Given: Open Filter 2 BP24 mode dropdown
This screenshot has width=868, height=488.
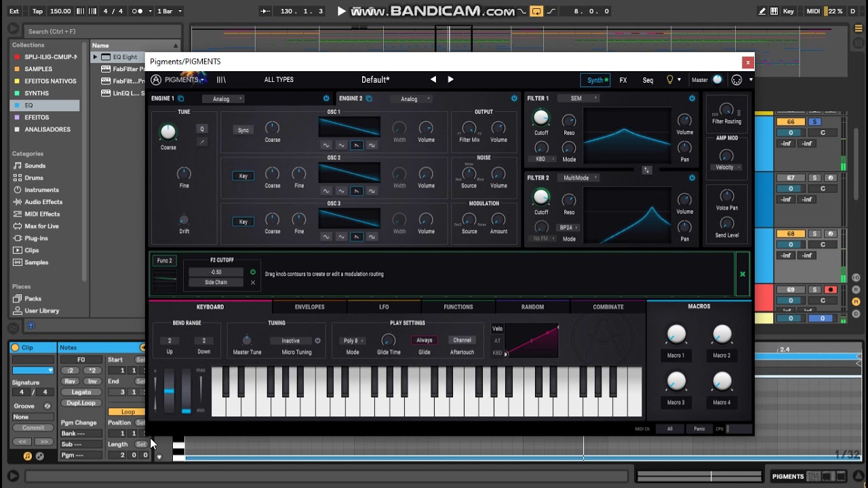Looking at the screenshot, I should point(568,228).
